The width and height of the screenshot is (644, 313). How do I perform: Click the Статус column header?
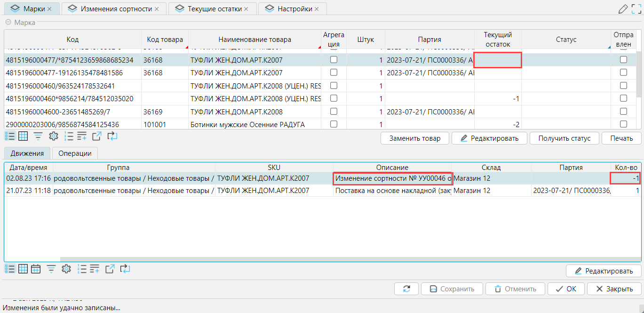tap(566, 40)
